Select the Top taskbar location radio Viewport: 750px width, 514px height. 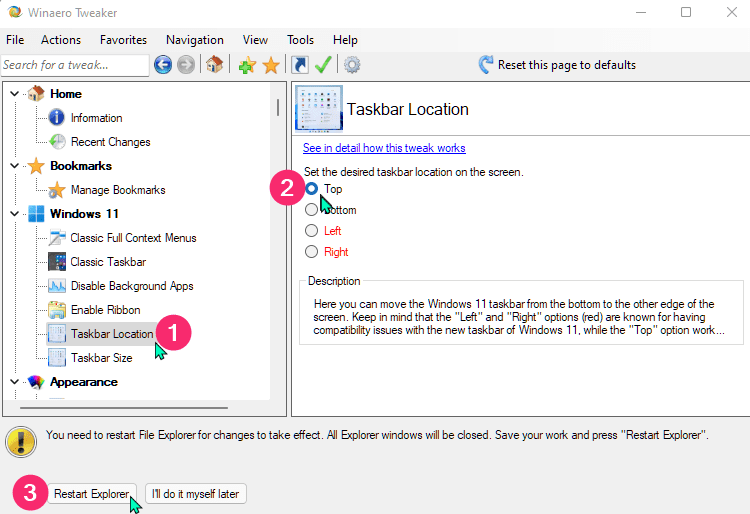click(x=311, y=189)
